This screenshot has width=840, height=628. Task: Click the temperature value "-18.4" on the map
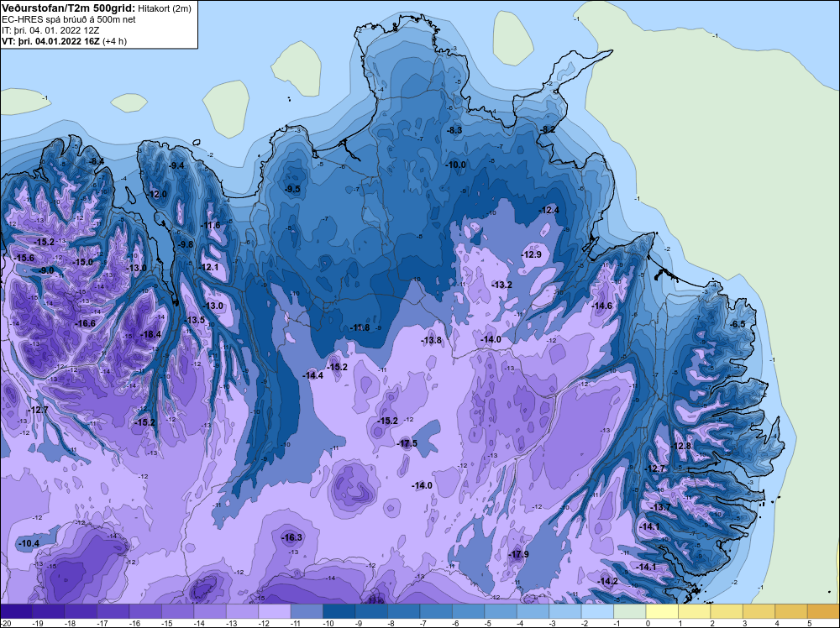click(x=150, y=334)
